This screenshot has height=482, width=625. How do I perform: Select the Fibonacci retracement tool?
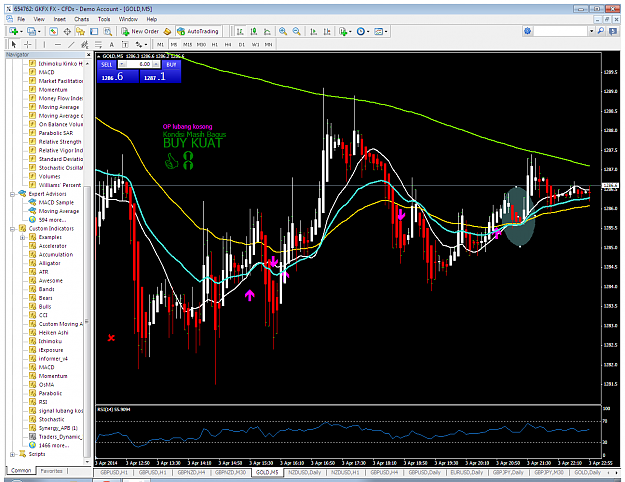tap(98, 44)
